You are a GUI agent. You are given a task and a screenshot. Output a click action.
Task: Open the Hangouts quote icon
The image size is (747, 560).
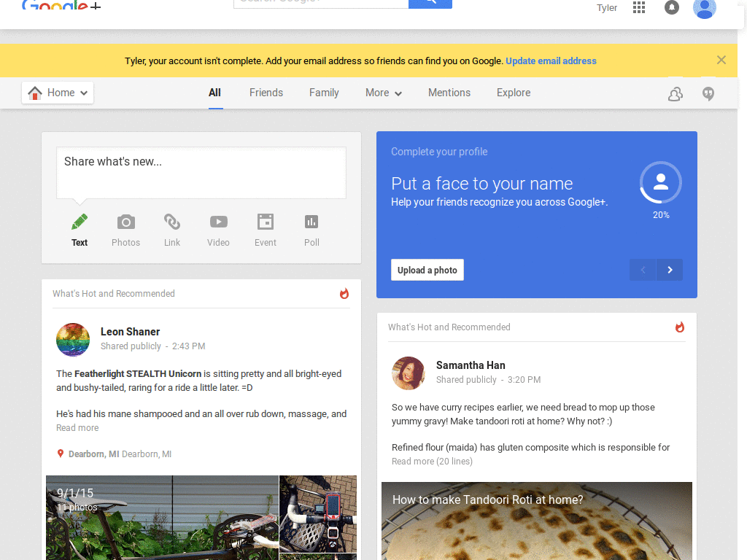(x=708, y=94)
